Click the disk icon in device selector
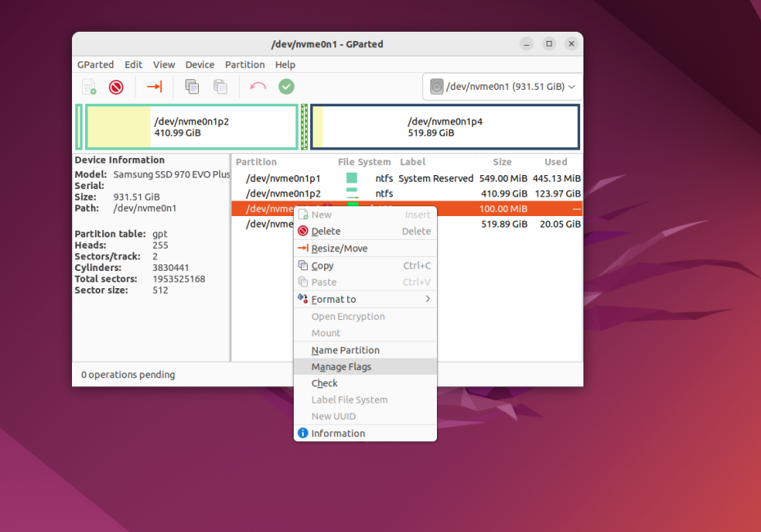Image resolution: width=761 pixels, height=532 pixels. pos(437,87)
